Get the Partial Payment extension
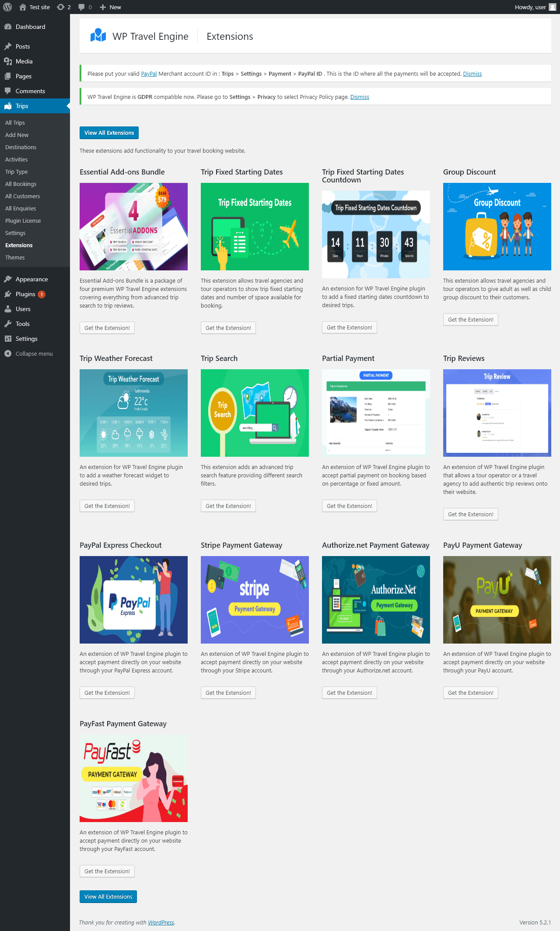This screenshot has height=931, width=560. [x=350, y=506]
